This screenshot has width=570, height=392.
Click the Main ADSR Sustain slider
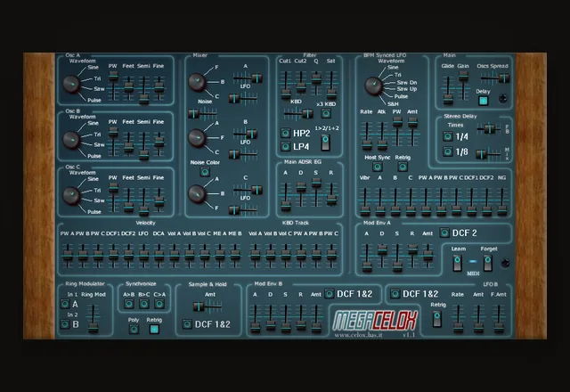click(x=316, y=192)
